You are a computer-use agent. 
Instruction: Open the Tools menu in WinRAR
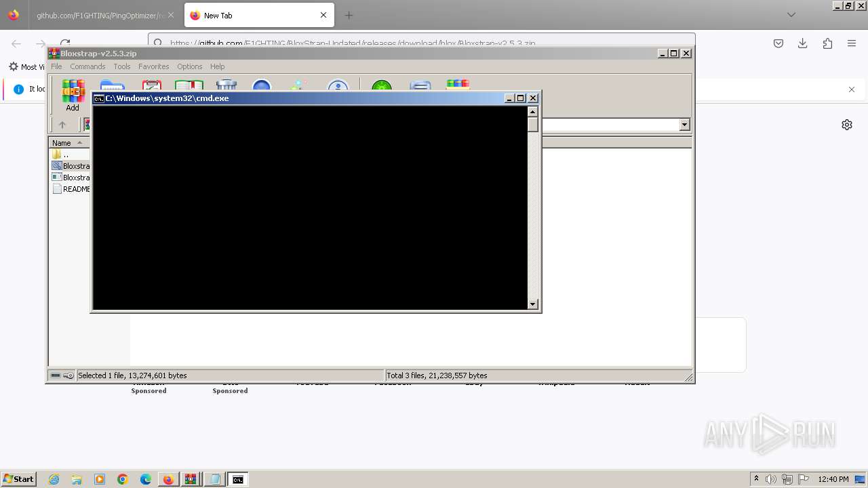click(x=122, y=66)
